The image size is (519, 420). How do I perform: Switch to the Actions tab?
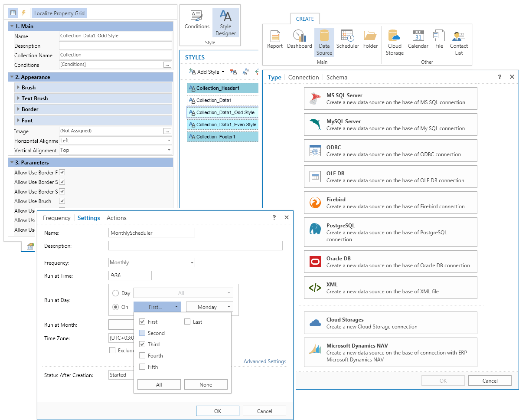coord(117,218)
